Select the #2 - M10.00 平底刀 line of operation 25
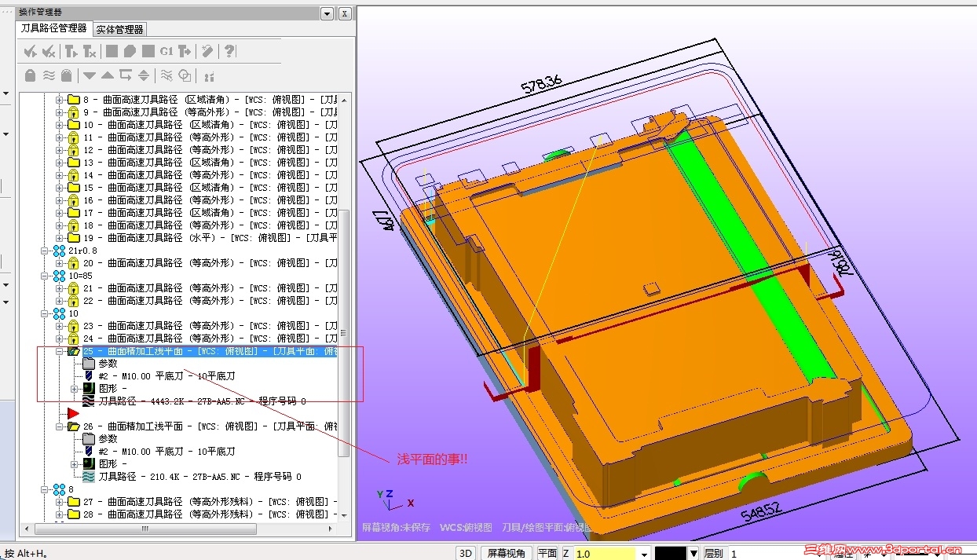 [x=166, y=376]
